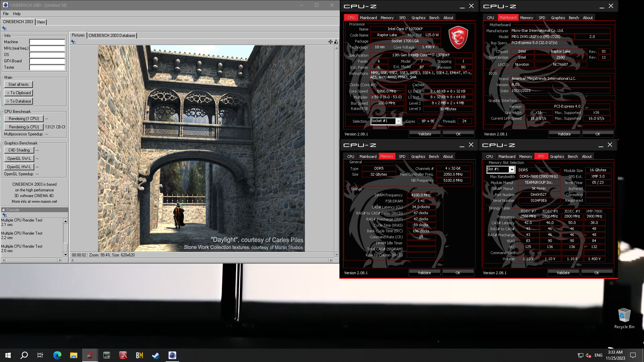Click OpenGL HW-L button
This screenshot has width=644, height=362.
(x=19, y=167)
